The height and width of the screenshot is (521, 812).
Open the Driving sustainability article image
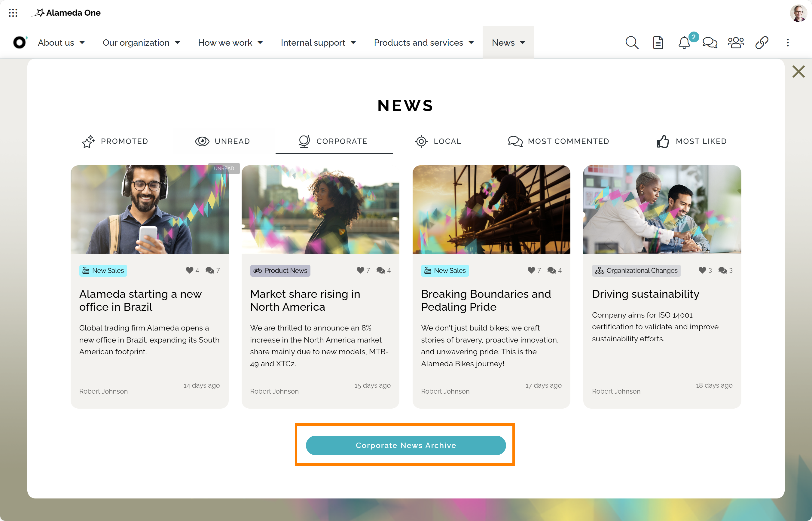pyautogui.click(x=662, y=209)
